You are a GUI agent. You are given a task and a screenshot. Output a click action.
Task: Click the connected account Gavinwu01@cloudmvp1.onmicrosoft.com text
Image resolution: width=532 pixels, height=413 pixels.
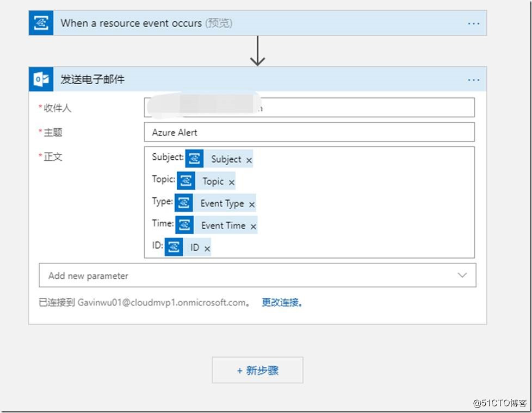(x=162, y=303)
